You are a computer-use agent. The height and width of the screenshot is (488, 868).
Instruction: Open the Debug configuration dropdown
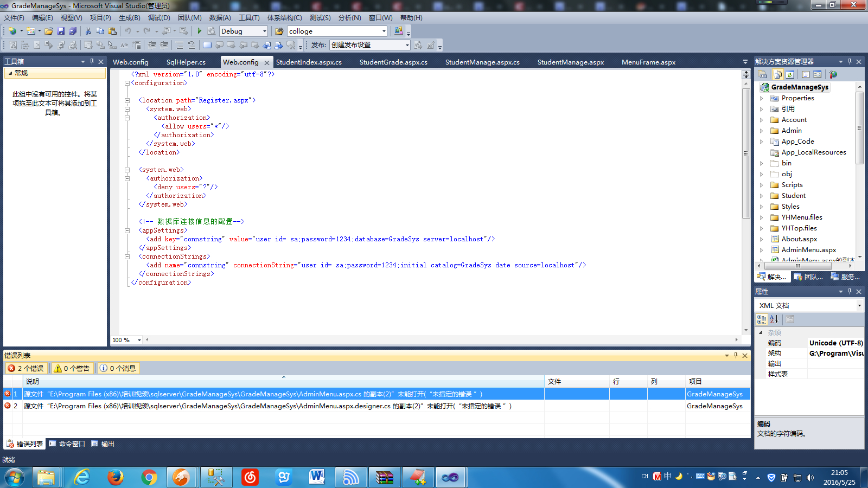(x=264, y=31)
